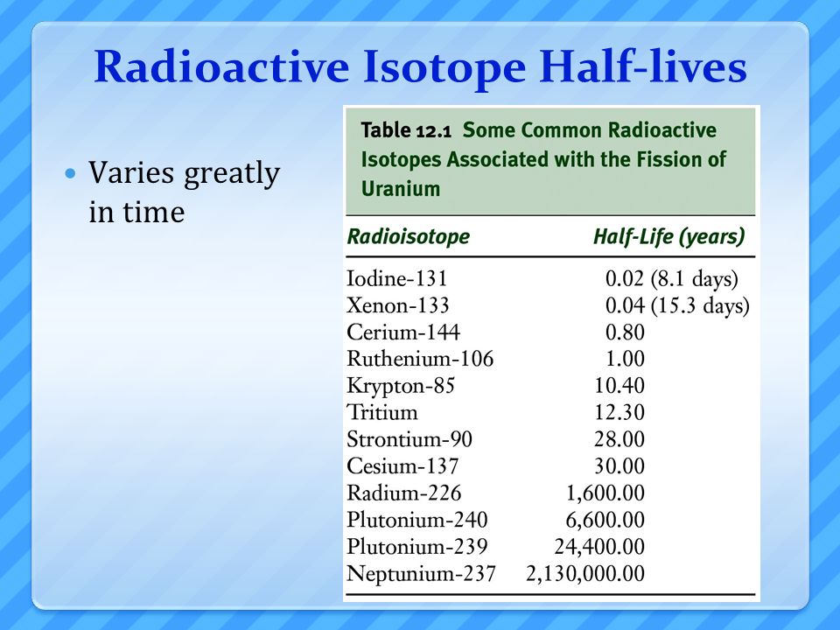Click the '1.00' half-life value
The image size is (840, 630).
coord(625,359)
